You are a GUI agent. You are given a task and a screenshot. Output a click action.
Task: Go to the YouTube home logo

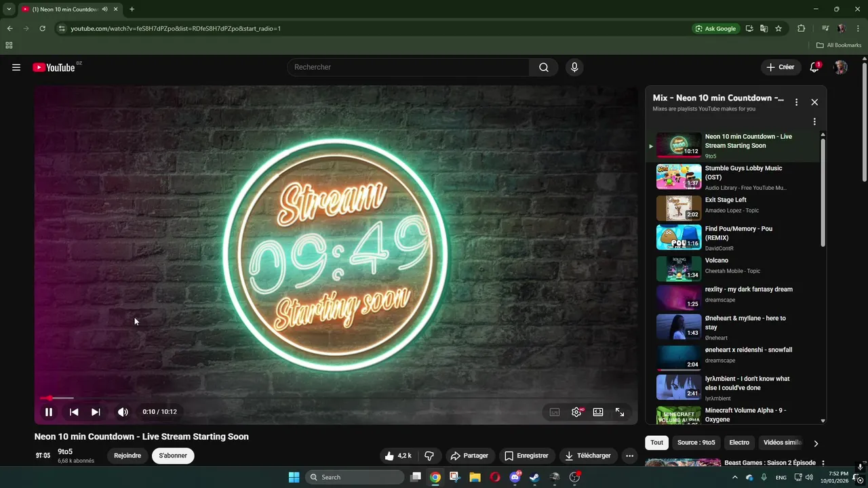(x=54, y=67)
